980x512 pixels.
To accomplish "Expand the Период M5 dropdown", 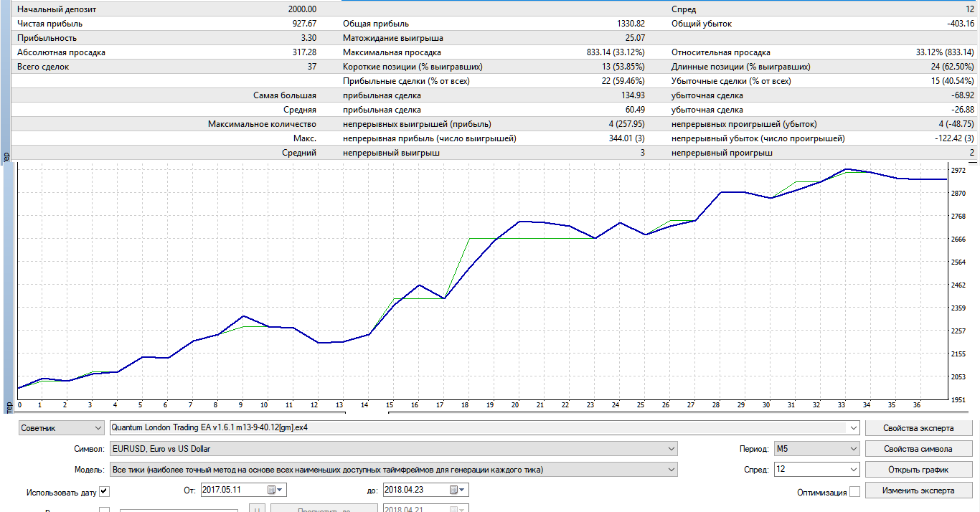I will 853,449.
